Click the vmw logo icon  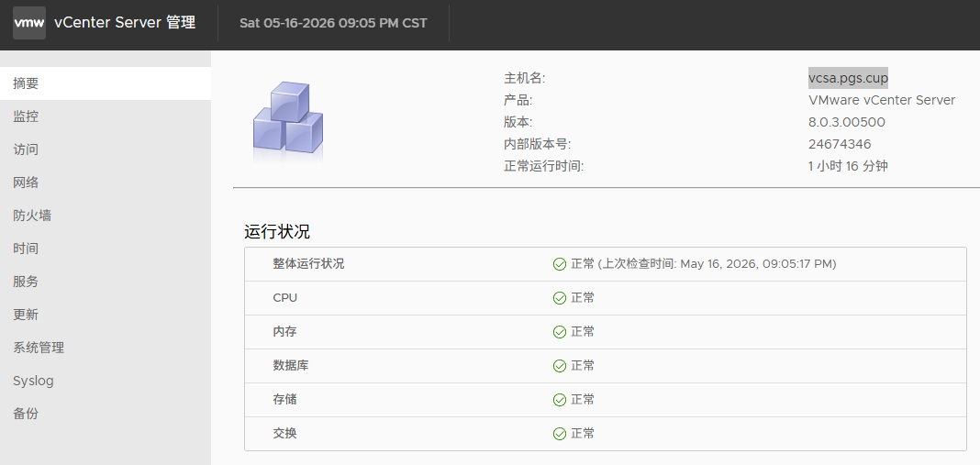click(x=29, y=23)
